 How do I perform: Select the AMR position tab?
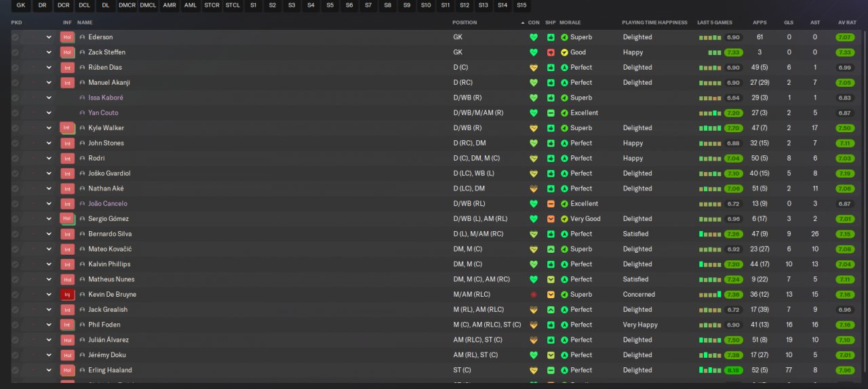[x=169, y=5]
